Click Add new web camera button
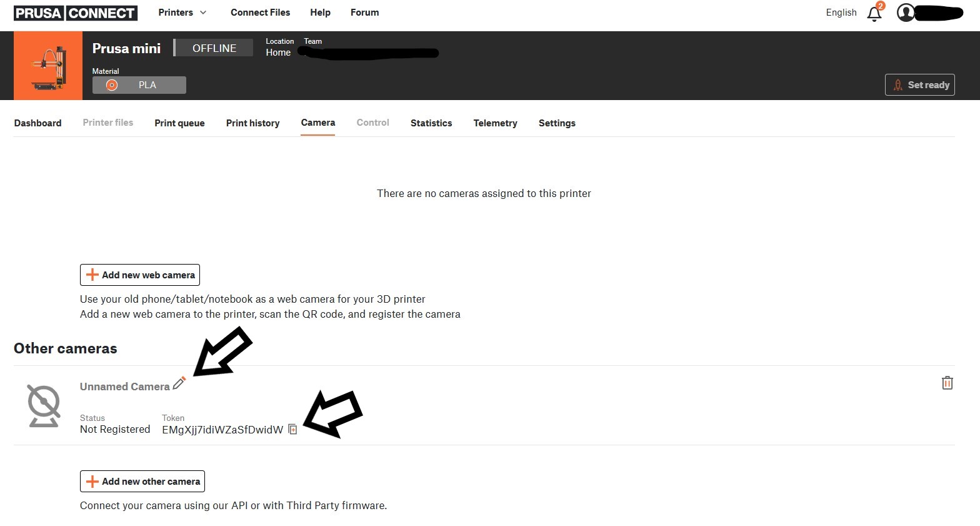 [140, 275]
